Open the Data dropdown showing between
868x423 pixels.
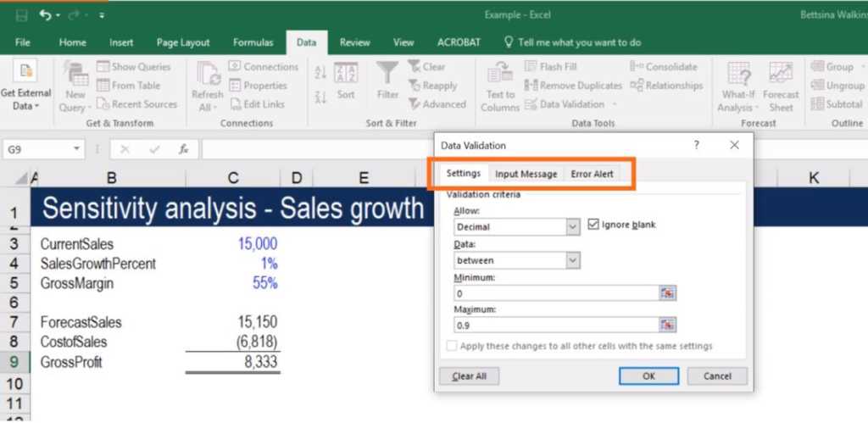[x=516, y=260]
